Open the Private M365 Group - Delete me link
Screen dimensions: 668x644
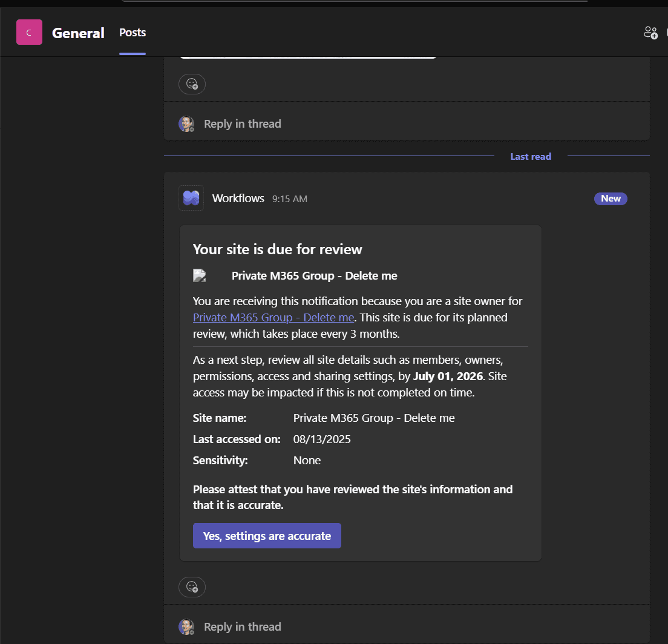[273, 317]
